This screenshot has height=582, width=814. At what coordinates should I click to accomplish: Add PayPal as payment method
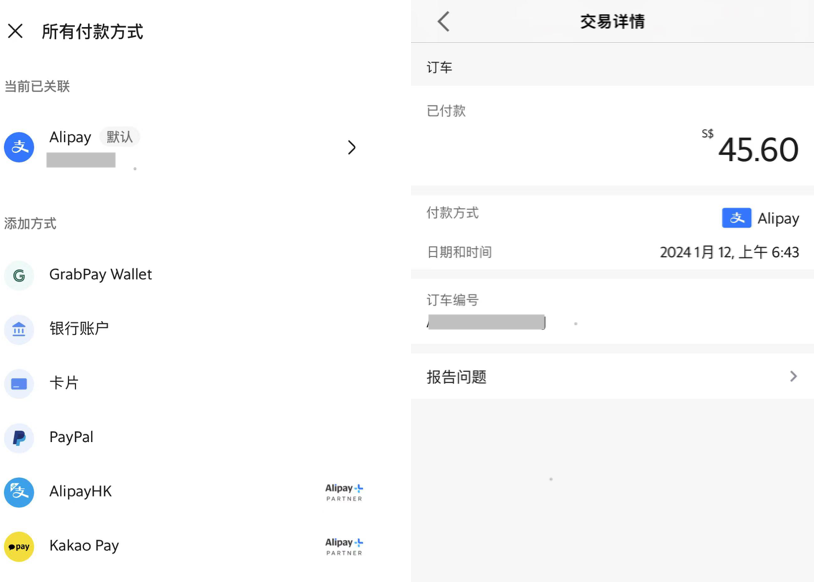pos(71,438)
